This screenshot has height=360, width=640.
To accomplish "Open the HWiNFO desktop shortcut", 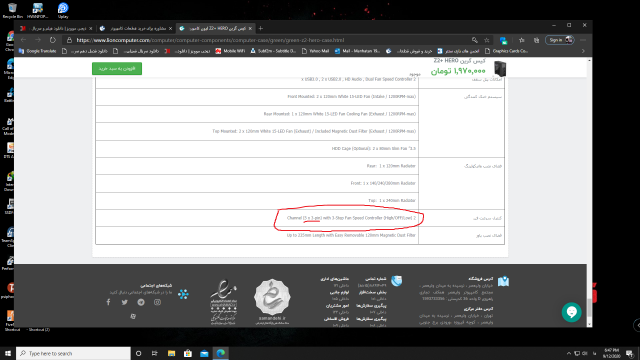I will [x=38, y=11].
